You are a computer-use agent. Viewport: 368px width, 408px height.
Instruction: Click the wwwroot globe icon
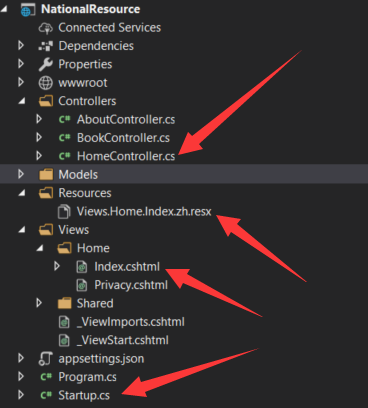point(46,83)
